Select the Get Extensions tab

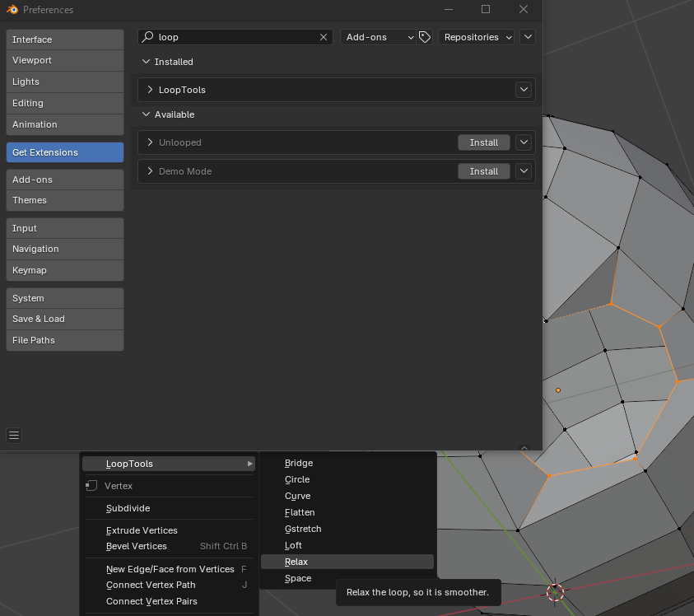point(65,152)
